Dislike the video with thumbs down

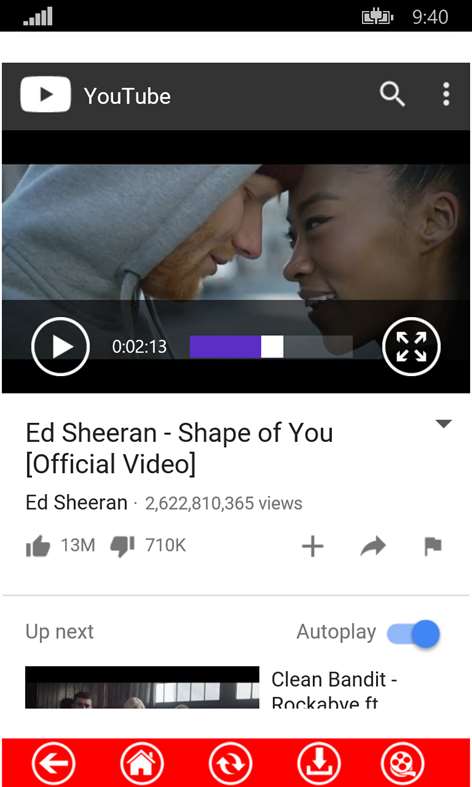(123, 546)
